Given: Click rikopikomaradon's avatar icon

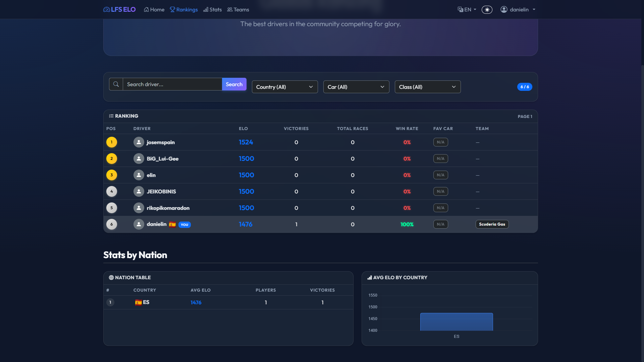Looking at the screenshot, I should click(139, 208).
